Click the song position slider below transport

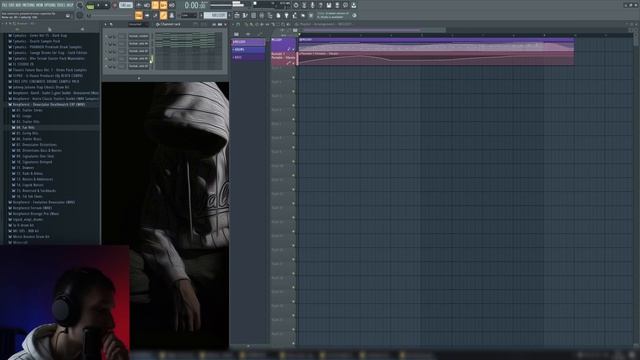click(x=112, y=16)
